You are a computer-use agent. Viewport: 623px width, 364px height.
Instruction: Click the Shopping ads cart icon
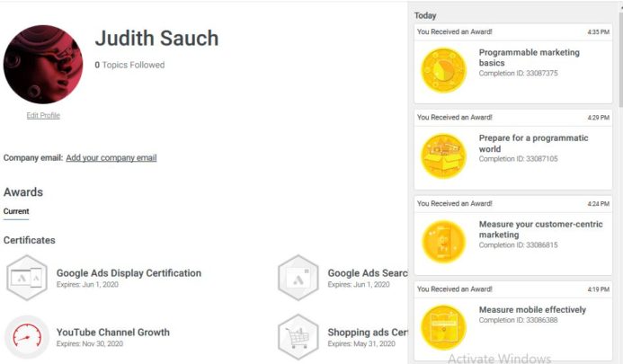pyautogui.click(x=298, y=337)
